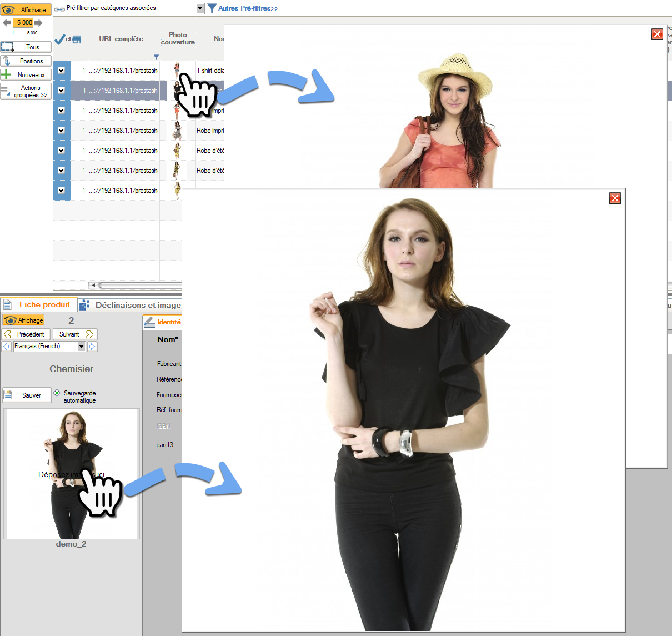Click the Suivant button
The height and width of the screenshot is (636, 672).
[x=75, y=334]
